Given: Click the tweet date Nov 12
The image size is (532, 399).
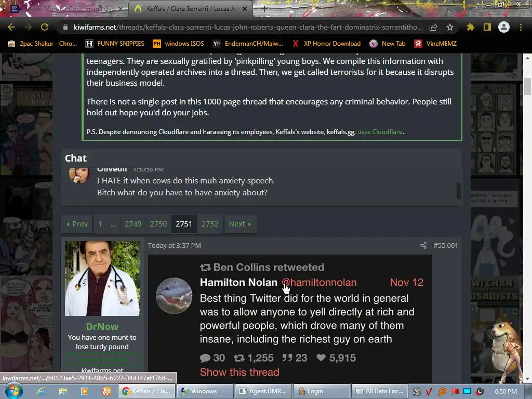Looking at the screenshot, I should tap(406, 282).
